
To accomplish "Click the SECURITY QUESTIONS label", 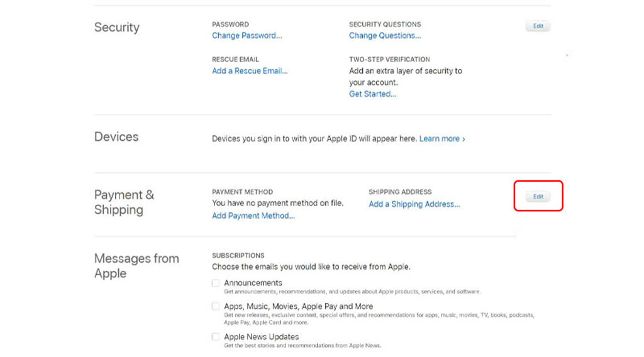I will [x=385, y=25].
